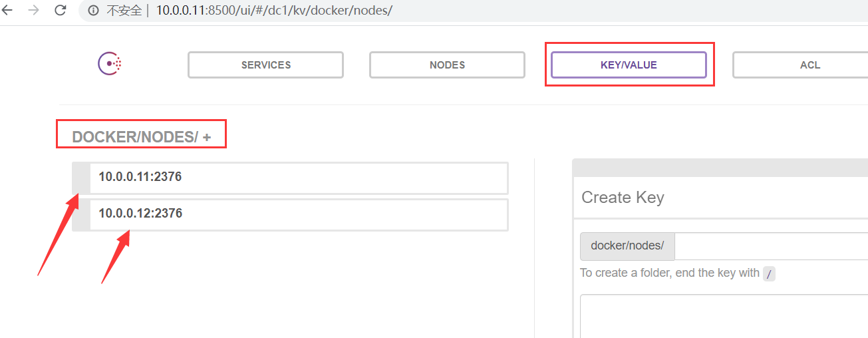This screenshot has width=868, height=338.
Task: Click the docker/nodes/ prefix label
Action: pos(627,246)
